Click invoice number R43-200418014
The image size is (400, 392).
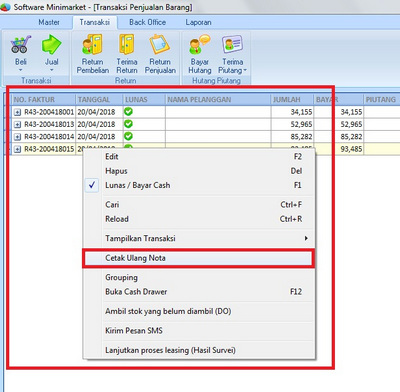point(49,137)
